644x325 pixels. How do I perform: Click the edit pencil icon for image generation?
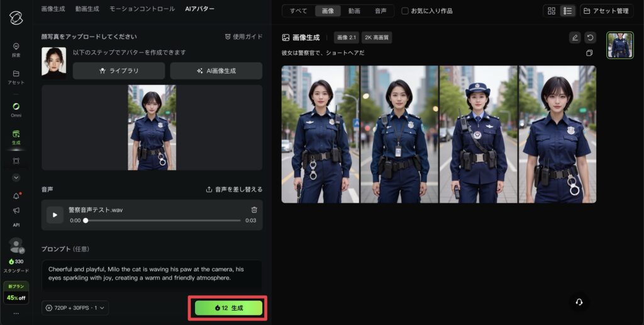(x=574, y=38)
